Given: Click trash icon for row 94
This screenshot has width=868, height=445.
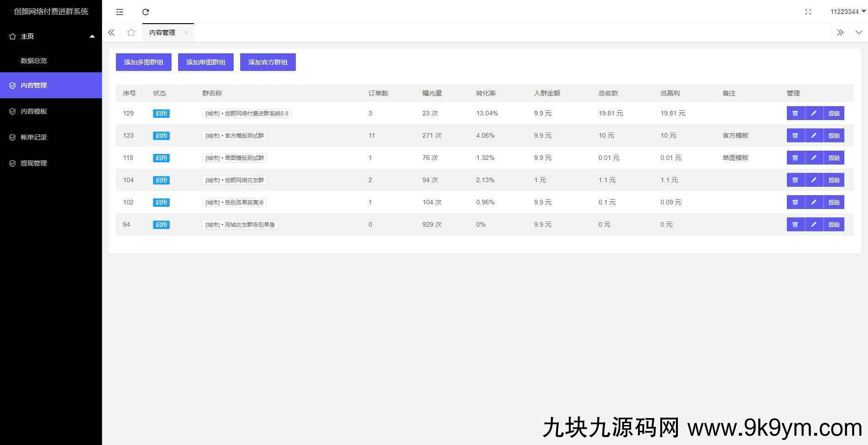Looking at the screenshot, I should pyautogui.click(x=795, y=224).
